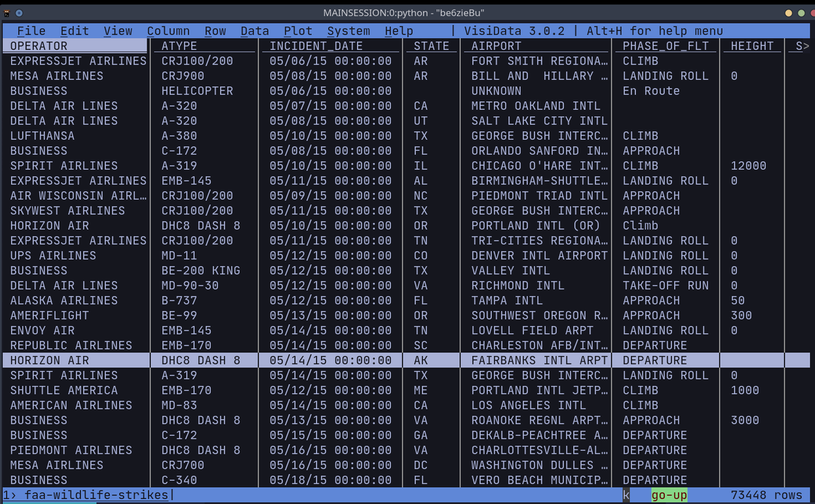This screenshot has height=504, width=815.
Task: Open the Row menu
Action: click(x=215, y=31)
